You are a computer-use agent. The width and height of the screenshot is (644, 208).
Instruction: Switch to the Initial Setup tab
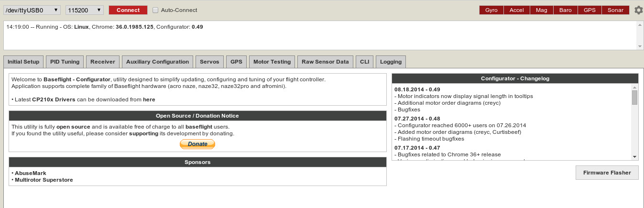[23, 62]
